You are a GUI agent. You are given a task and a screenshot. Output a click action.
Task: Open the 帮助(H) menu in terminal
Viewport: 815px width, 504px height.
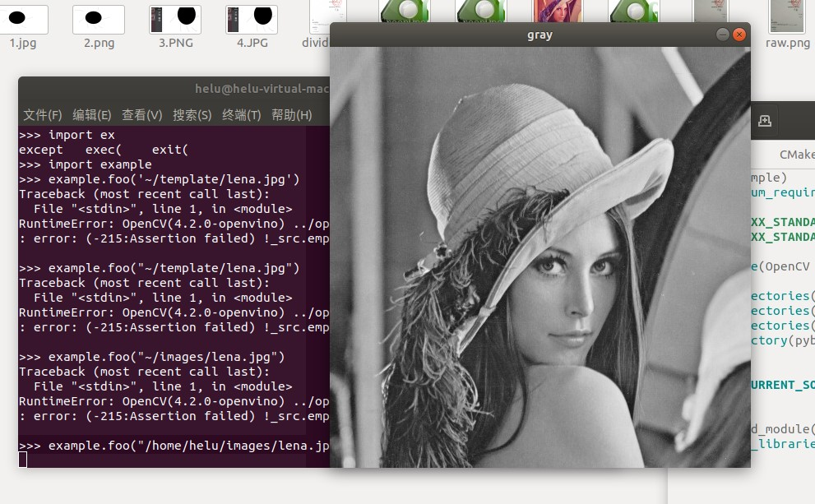292,115
